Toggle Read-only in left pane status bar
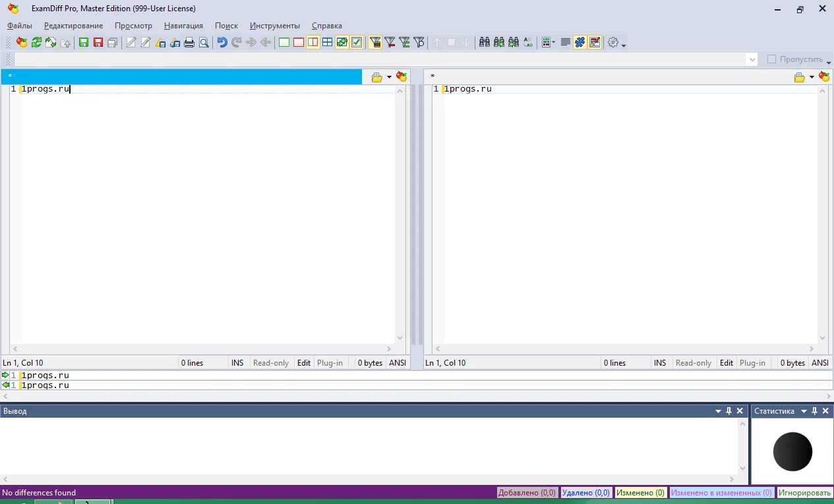Screen dimensions: 834x504 pyautogui.click(x=271, y=363)
